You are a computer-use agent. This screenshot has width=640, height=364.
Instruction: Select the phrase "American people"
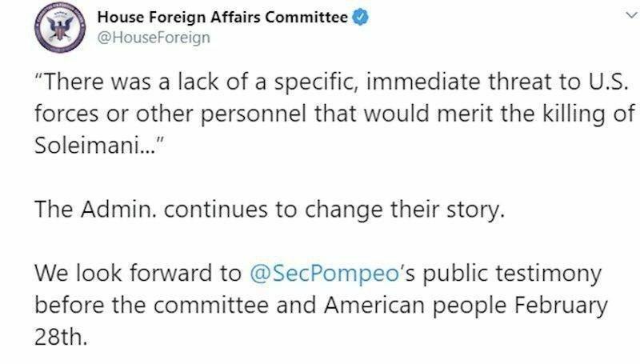click(x=415, y=306)
